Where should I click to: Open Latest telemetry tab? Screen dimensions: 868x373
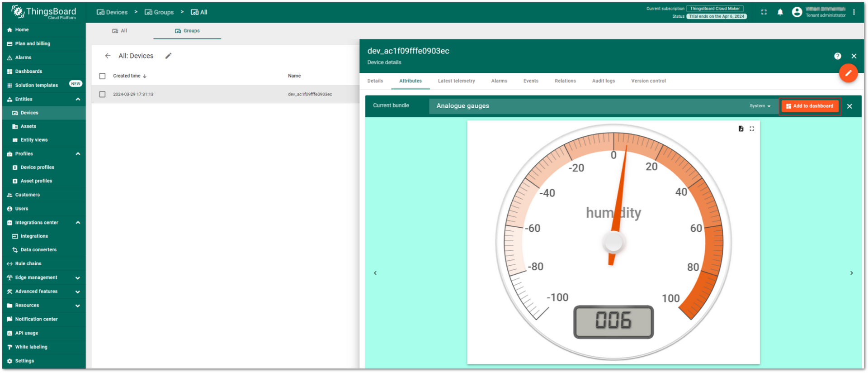pos(457,81)
